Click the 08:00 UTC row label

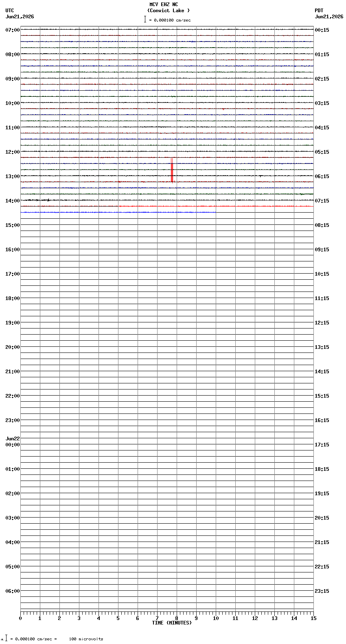coord(13,54)
